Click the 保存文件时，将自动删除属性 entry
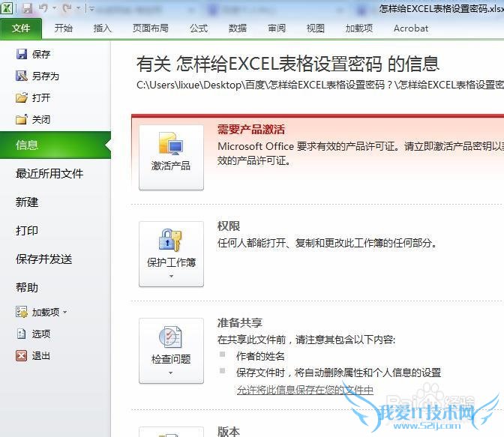 click(338, 373)
